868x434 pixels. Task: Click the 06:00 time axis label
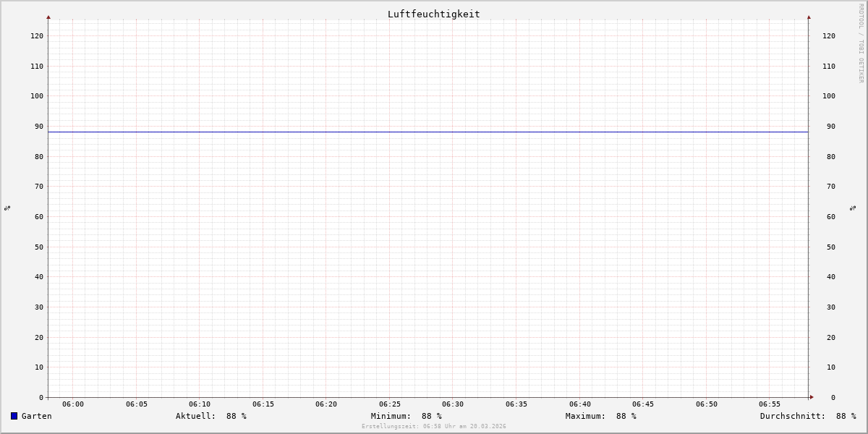pyautogui.click(x=73, y=404)
